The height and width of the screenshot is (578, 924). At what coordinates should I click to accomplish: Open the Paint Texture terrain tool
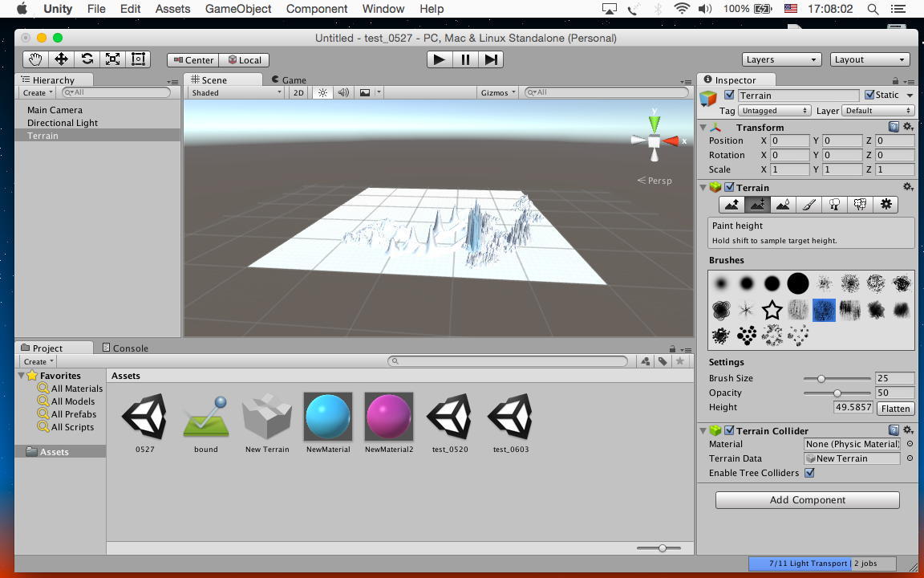pos(808,205)
